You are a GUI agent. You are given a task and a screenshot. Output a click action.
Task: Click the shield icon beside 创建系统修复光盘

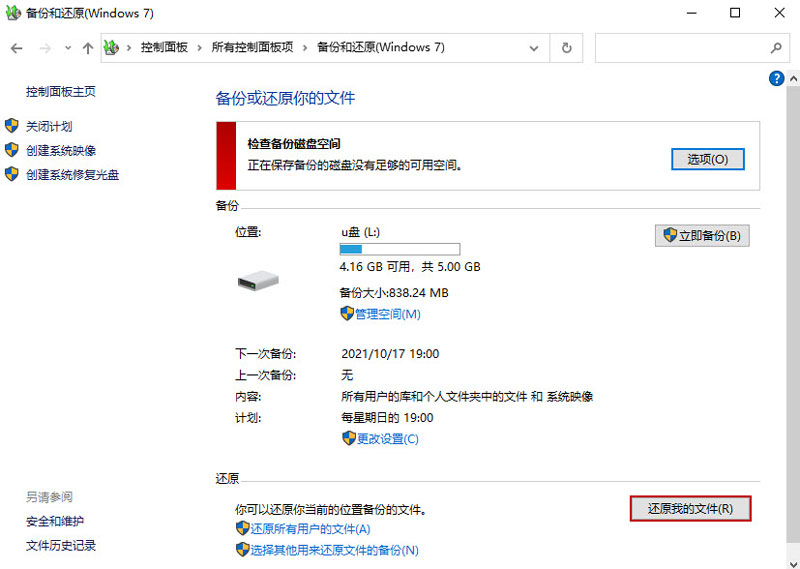pyautogui.click(x=12, y=174)
